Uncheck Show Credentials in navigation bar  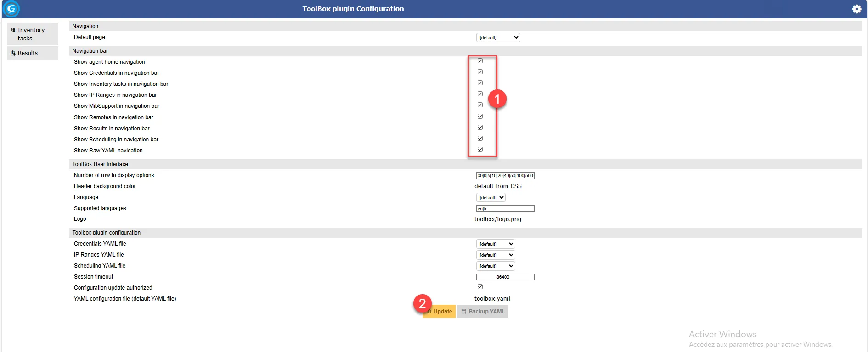480,72
